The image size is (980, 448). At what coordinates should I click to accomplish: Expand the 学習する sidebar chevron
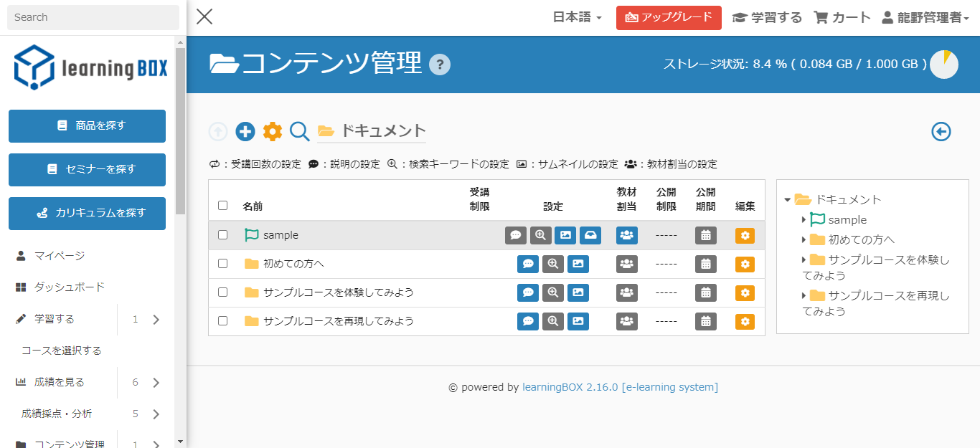pos(156,320)
